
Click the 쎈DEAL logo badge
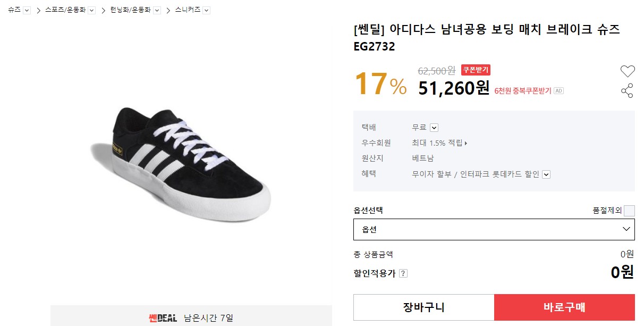(163, 318)
